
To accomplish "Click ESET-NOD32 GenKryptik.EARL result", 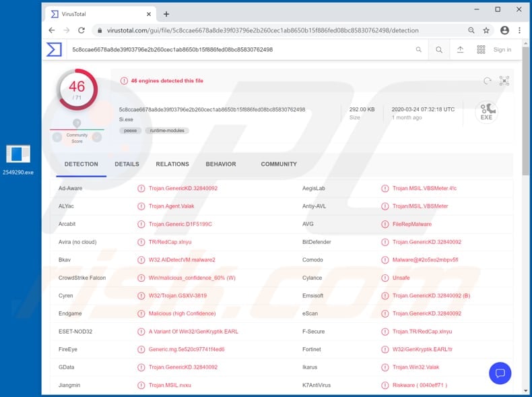I will coord(193,332).
